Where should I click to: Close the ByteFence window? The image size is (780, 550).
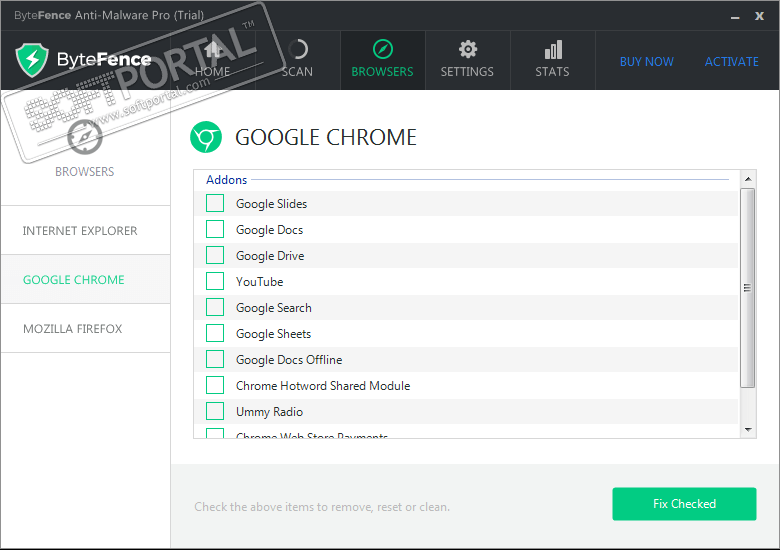(x=759, y=16)
